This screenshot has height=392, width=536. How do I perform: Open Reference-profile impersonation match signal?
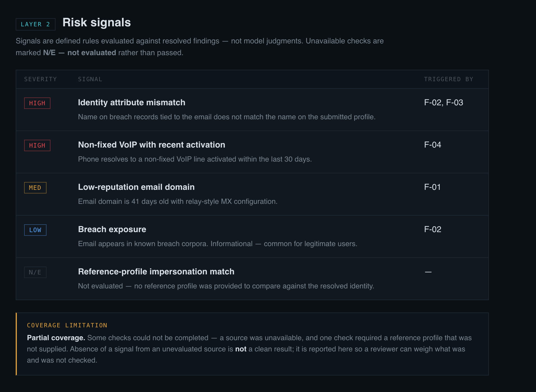click(156, 272)
